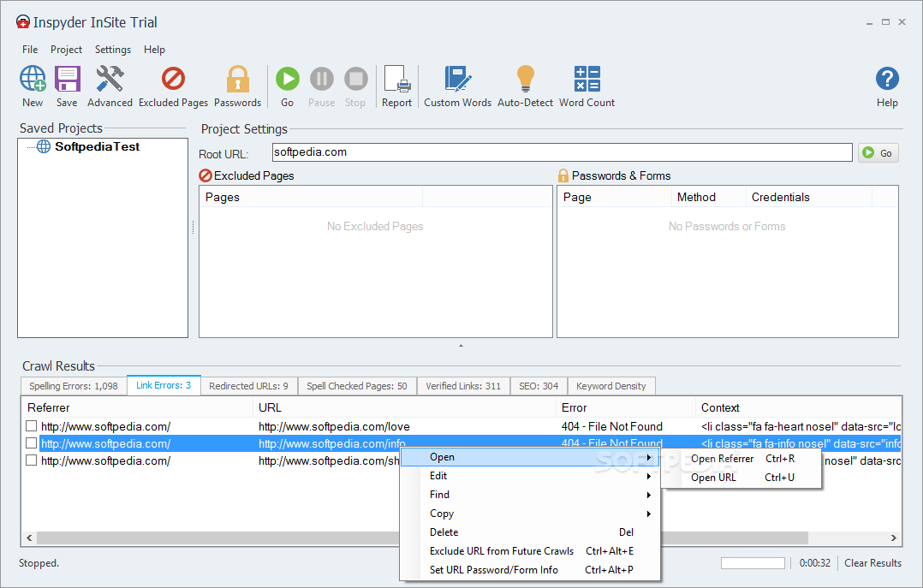923x588 pixels.
Task: Switch to Verified Links tab
Action: (463, 386)
